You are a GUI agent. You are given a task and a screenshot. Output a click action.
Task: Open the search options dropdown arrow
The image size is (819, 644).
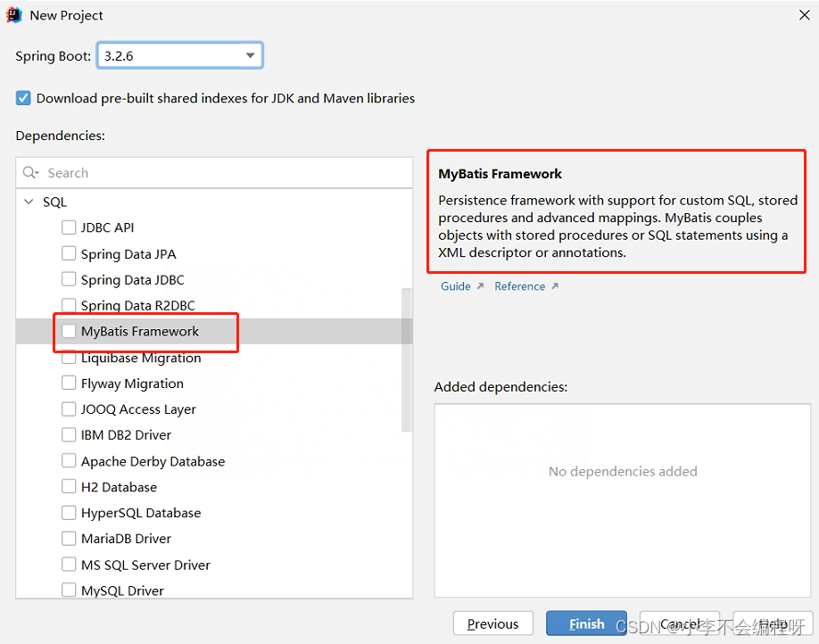pos(37,172)
